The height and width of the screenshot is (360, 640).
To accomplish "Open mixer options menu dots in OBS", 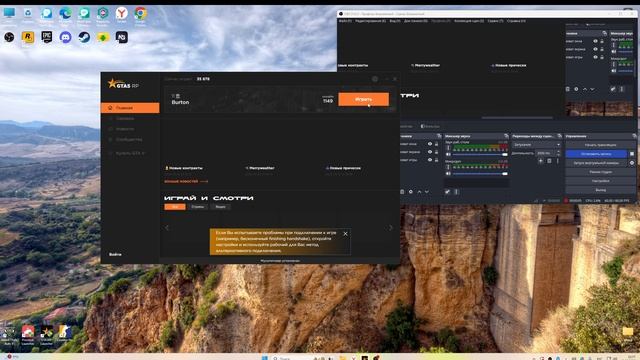I will 456,191.
